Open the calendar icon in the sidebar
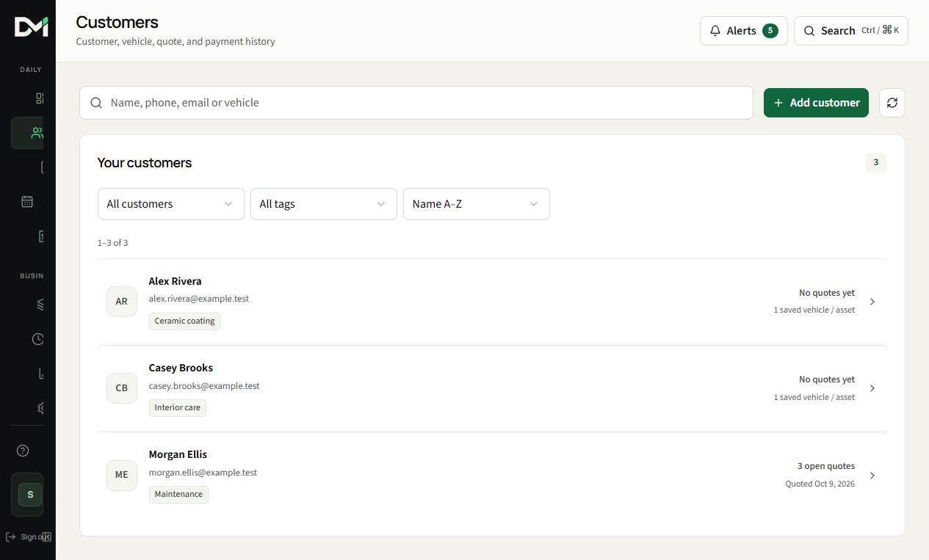 tap(27, 201)
